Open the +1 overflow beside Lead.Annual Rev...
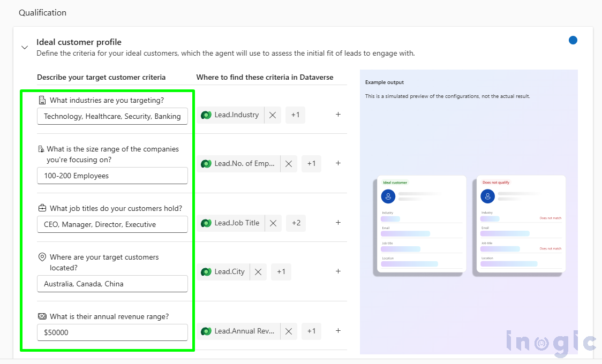602x364 pixels. 311,331
